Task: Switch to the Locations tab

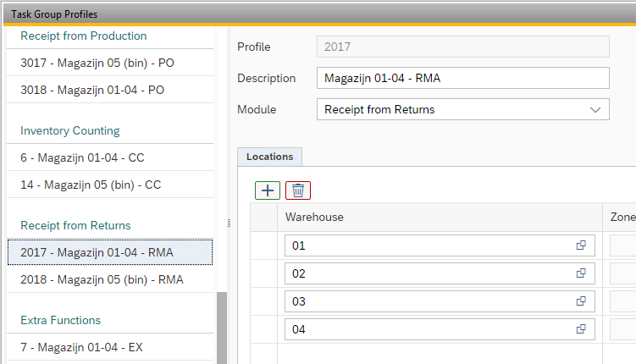Action: pyautogui.click(x=269, y=157)
